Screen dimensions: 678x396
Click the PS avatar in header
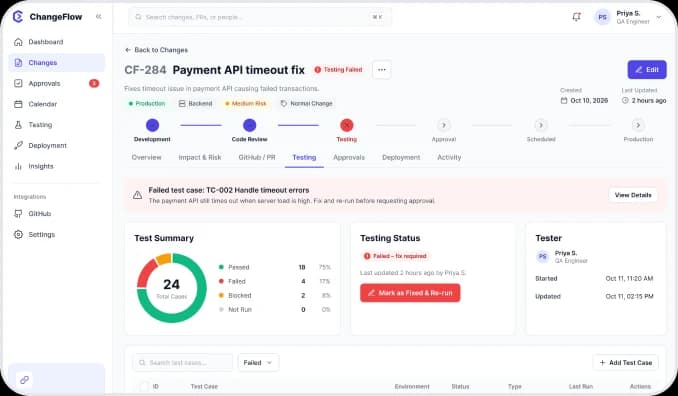pyautogui.click(x=602, y=17)
